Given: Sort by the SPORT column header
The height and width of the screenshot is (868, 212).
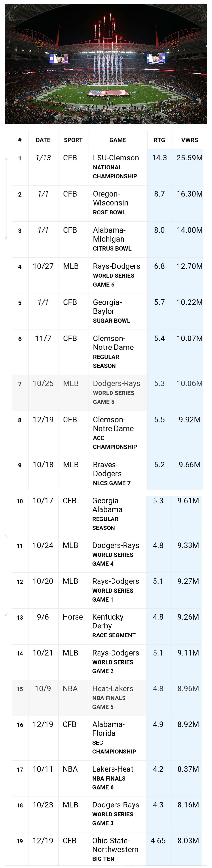Looking at the screenshot, I should coord(73,140).
